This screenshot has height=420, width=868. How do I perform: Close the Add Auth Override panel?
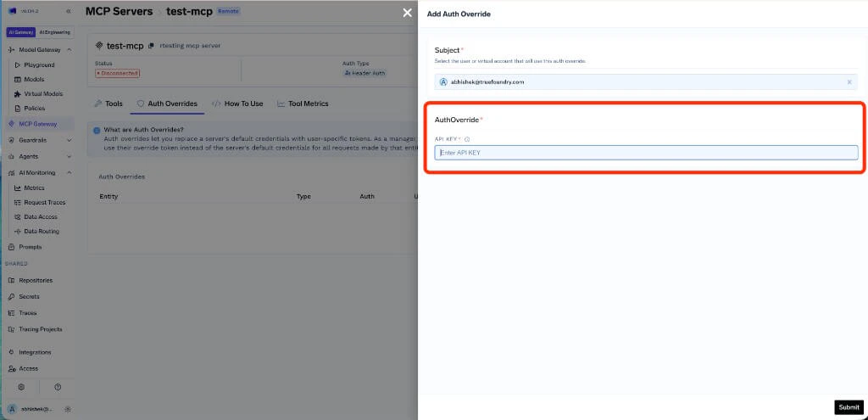[x=408, y=13]
